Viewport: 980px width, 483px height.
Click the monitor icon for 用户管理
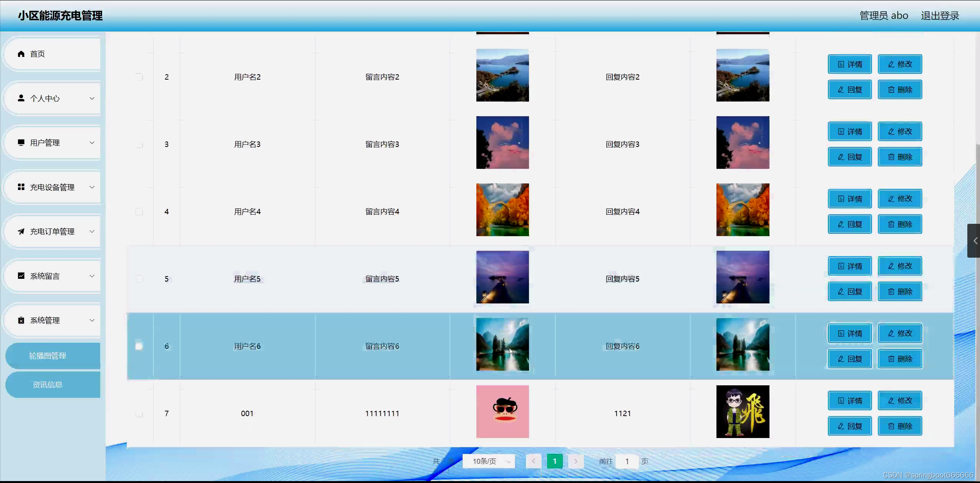coord(21,143)
